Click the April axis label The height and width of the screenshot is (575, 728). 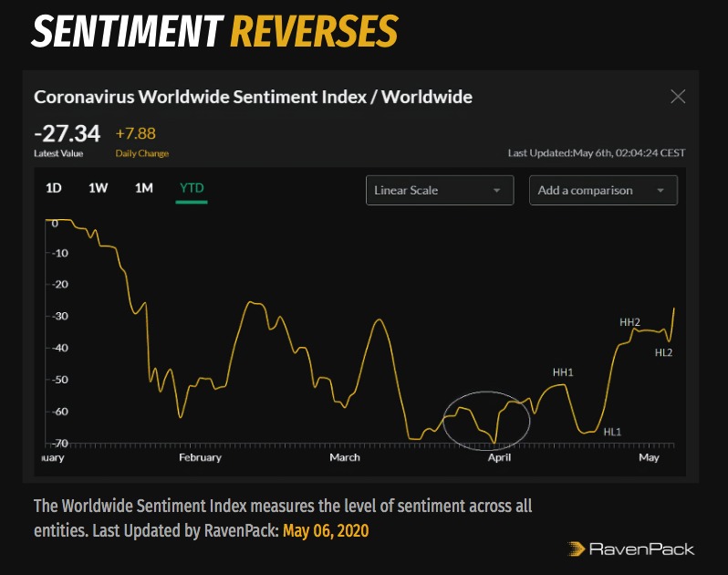pyautogui.click(x=499, y=457)
